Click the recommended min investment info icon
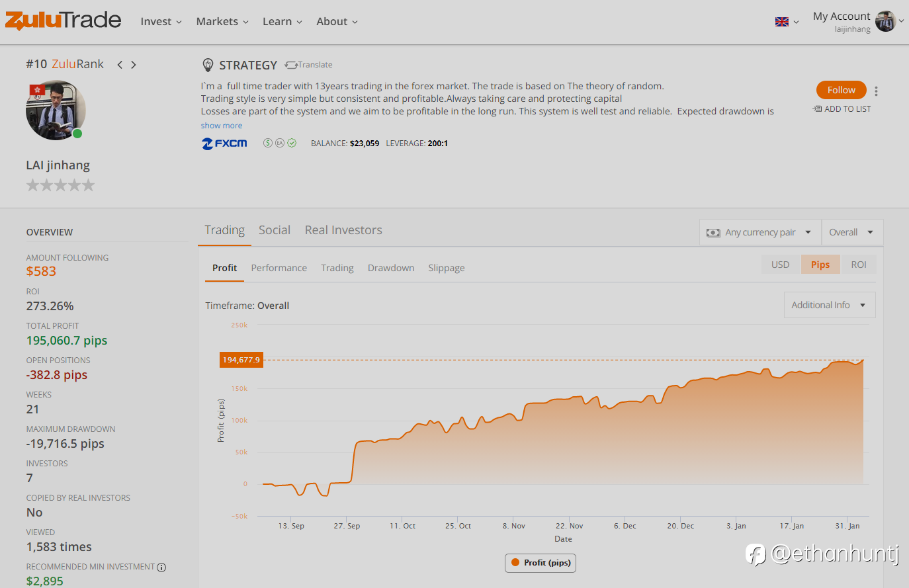The width and height of the screenshot is (909, 588). [161, 567]
